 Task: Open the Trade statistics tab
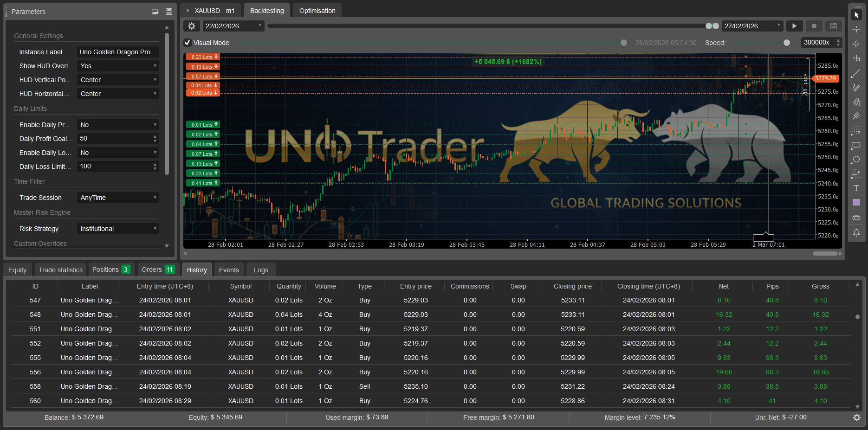coord(60,270)
